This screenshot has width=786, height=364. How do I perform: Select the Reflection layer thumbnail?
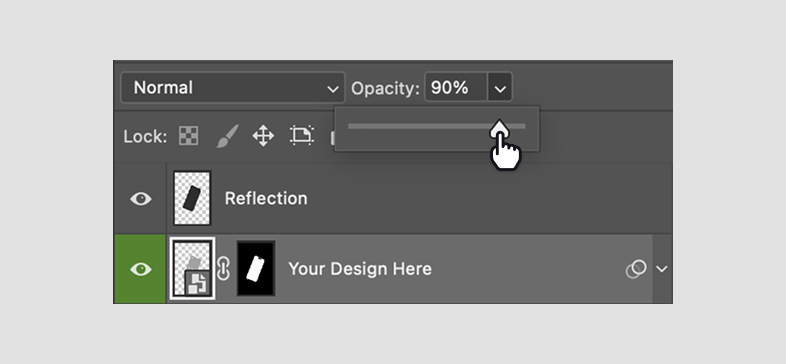192,198
